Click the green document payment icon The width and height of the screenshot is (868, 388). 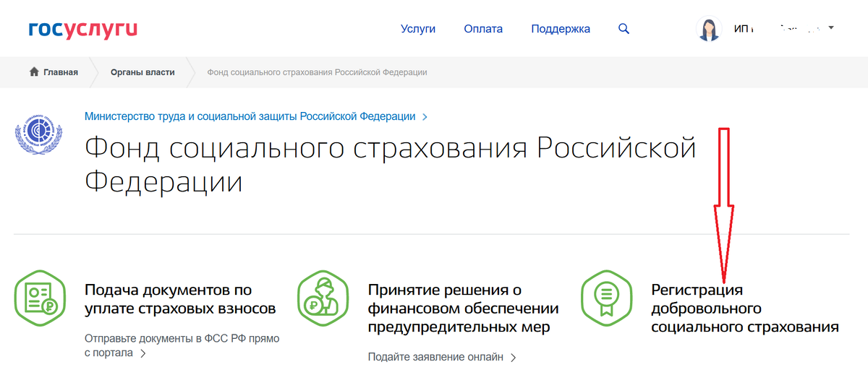pos(41,300)
